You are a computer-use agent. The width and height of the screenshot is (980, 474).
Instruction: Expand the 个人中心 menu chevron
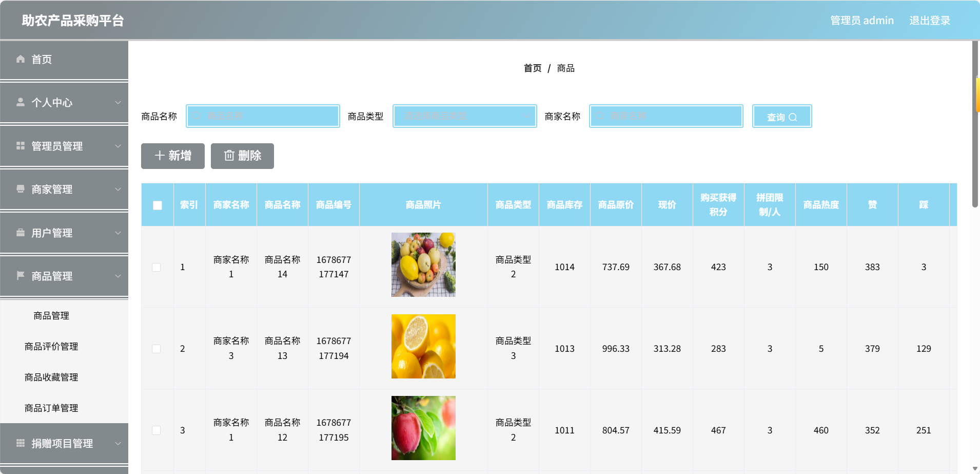tap(118, 102)
